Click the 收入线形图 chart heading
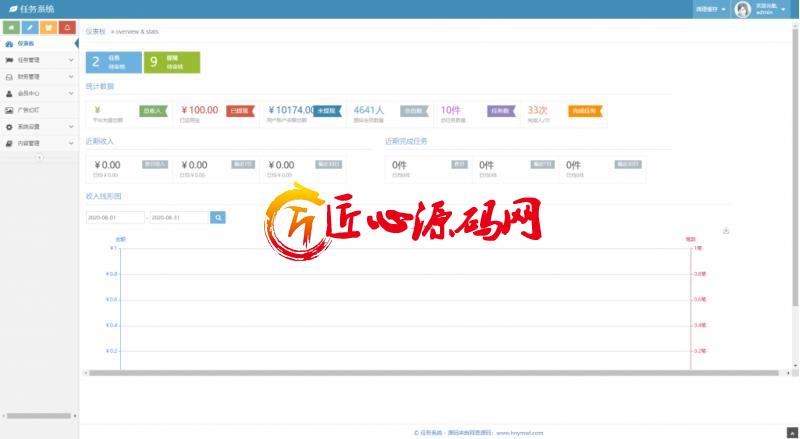Viewport: 800px width, 439px height. pos(104,197)
